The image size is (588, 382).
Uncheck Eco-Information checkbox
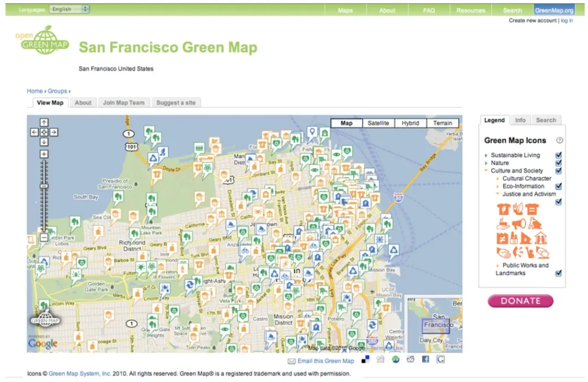click(559, 186)
